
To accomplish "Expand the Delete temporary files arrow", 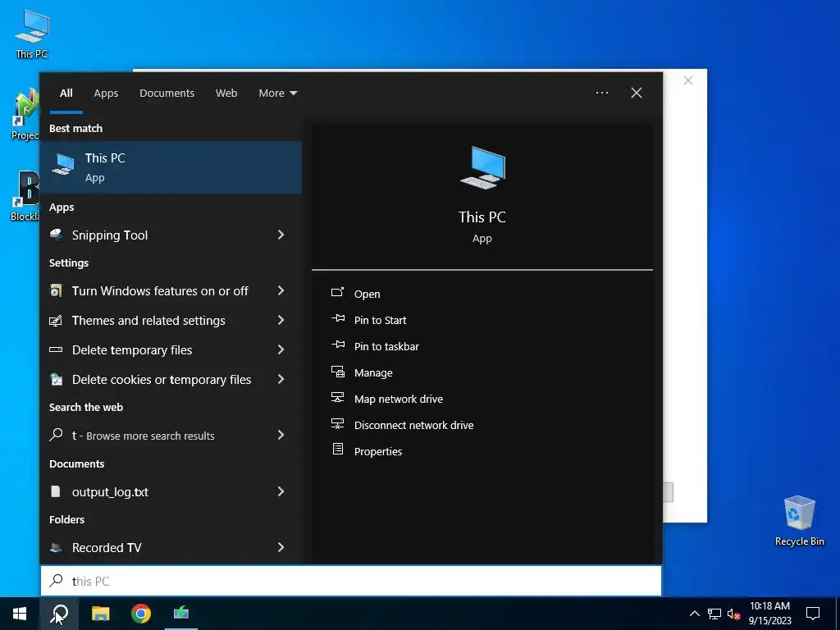I will point(281,349).
